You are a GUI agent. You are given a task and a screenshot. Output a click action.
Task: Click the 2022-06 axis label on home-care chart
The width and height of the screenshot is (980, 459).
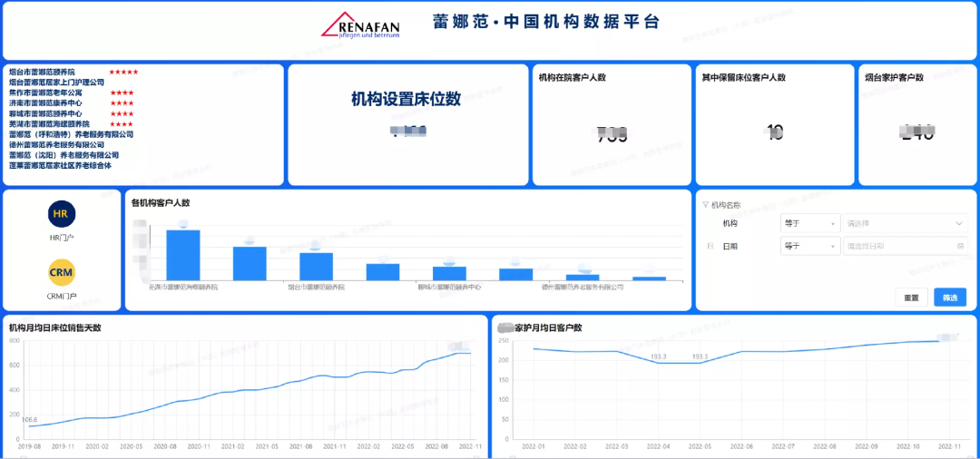pos(742,446)
